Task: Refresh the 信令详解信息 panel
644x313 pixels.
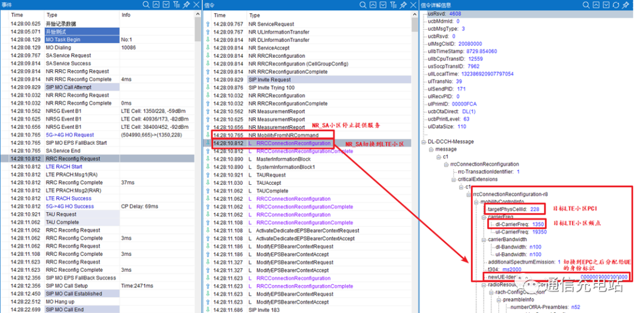Action: pyautogui.click(x=615, y=5)
